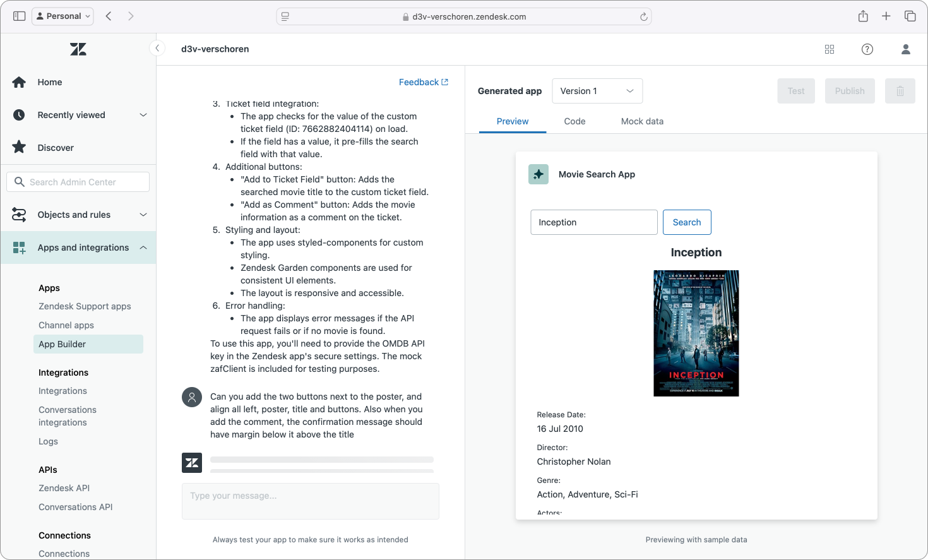This screenshot has height=560, width=928.
Task: Open Logs in sidebar
Action: click(x=48, y=441)
